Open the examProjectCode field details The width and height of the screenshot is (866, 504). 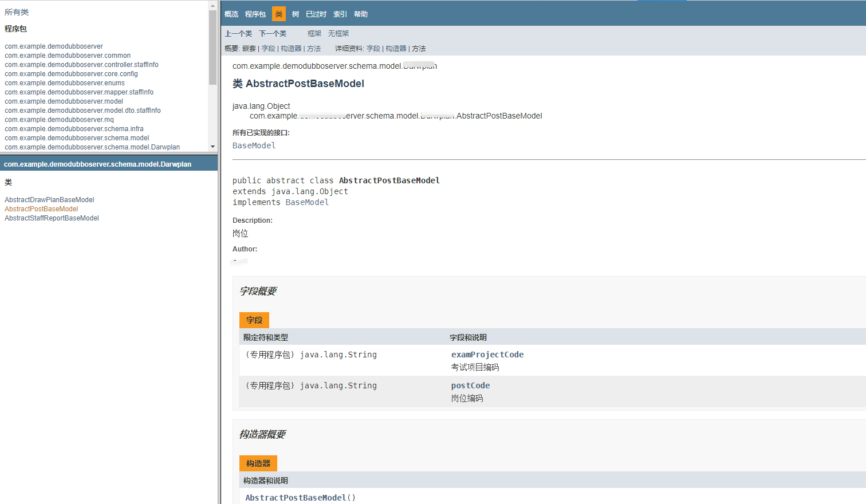click(x=487, y=354)
